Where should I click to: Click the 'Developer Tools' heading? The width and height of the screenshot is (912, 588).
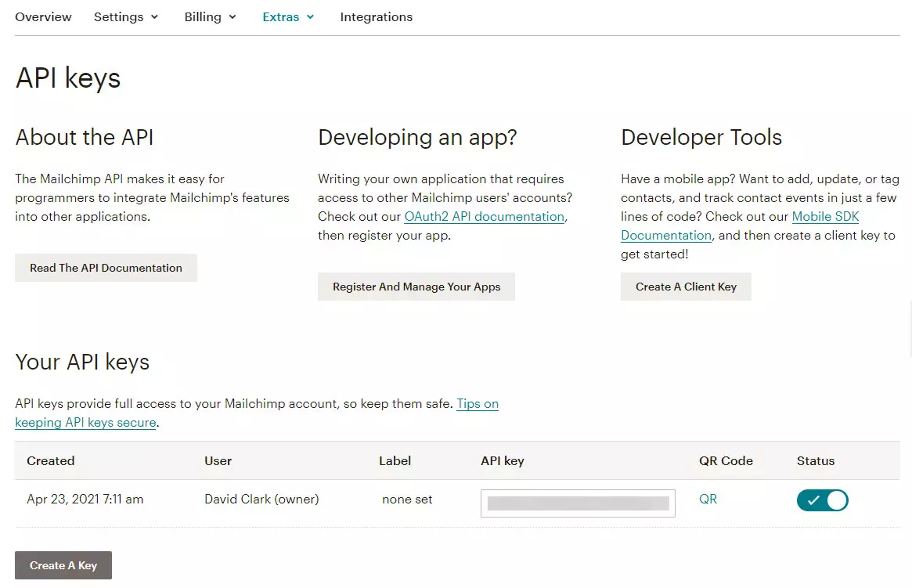tap(701, 138)
